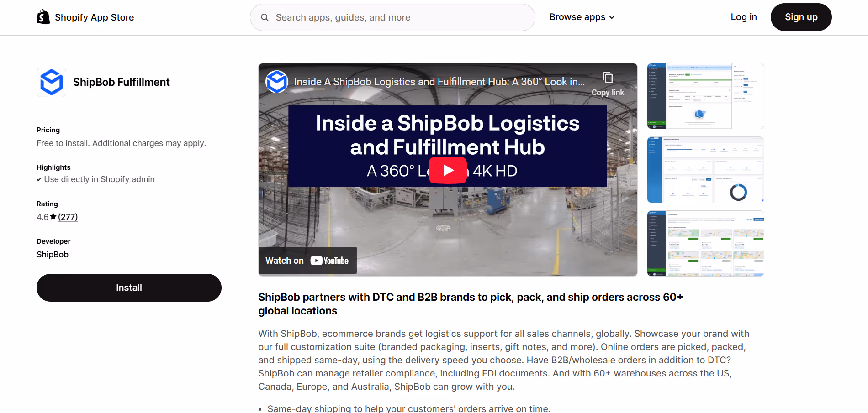
Task: Open the 277 reviews rating link
Action: (68, 217)
